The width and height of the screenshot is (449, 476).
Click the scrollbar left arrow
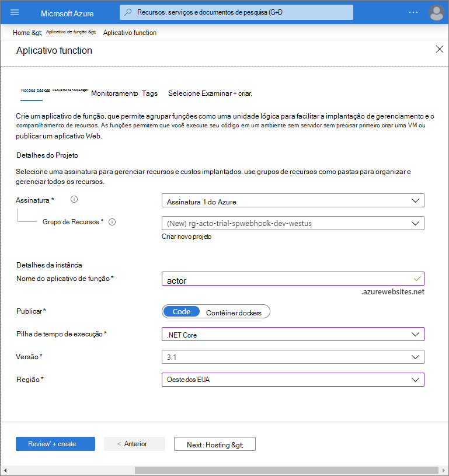(x=5, y=471)
